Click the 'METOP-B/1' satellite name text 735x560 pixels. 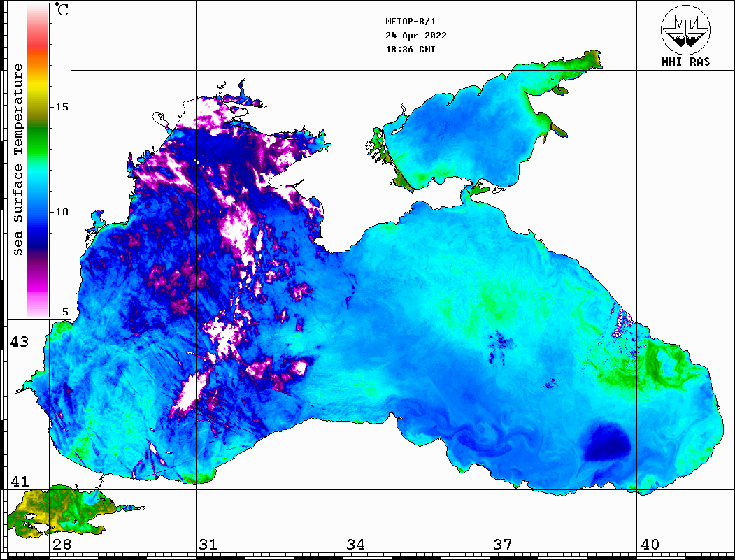pos(410,22)
